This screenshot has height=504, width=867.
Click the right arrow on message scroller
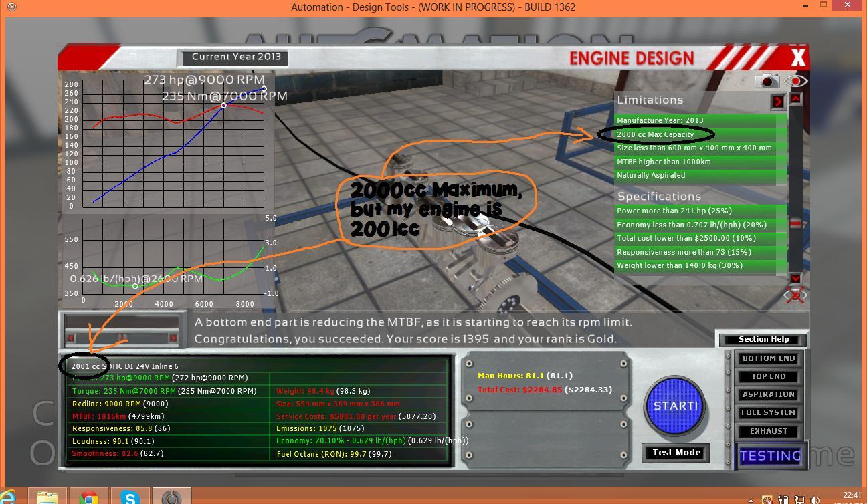173,338
